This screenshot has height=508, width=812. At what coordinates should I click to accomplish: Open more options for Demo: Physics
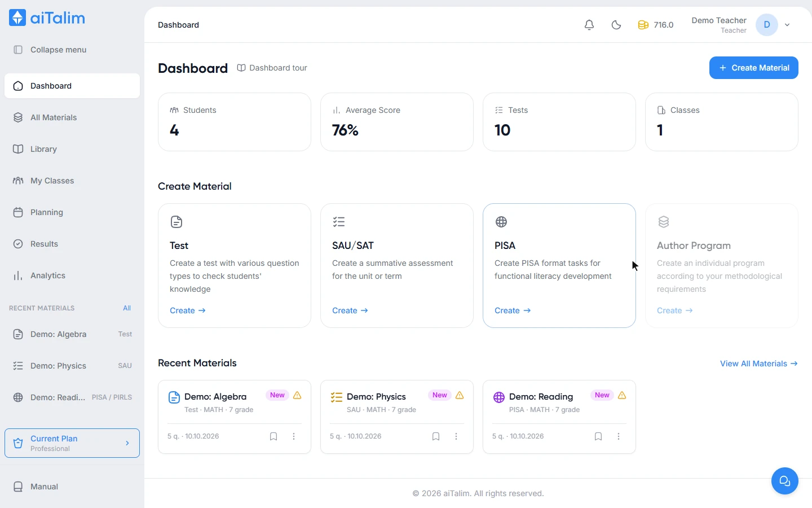tap(456, 436)
